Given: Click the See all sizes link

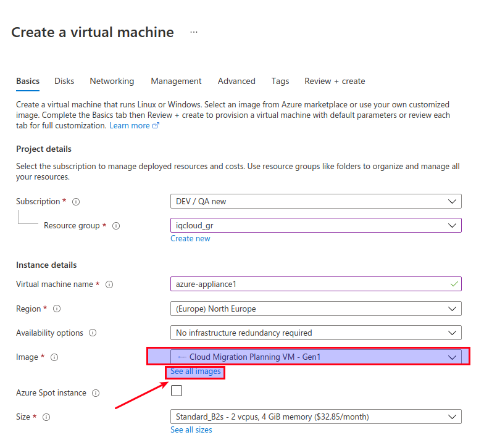Looking at the screenshot, I should (x=191, y=429).
